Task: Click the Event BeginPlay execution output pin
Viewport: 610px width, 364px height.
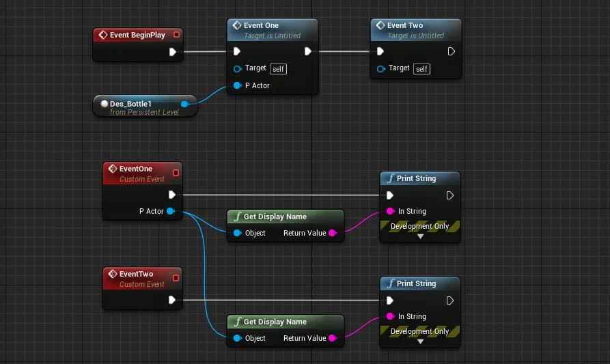Action: click(173, 51)
